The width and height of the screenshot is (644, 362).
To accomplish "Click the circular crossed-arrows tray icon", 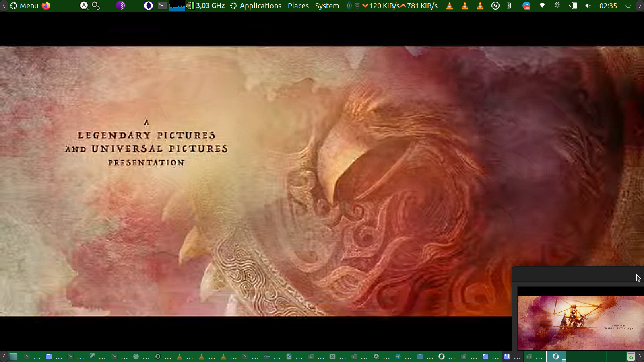I will coord(495,6).
